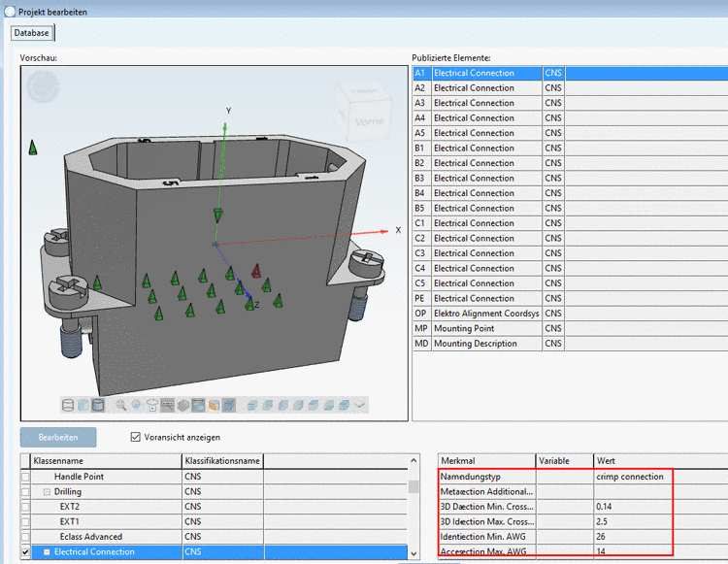Select the wireframe cylinder display mode icon
The image size is (728, 564).
coord(68,405)
